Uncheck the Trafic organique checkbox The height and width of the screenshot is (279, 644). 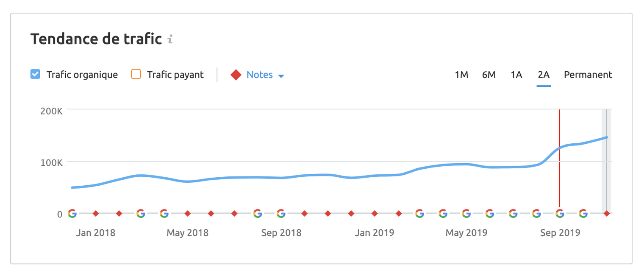[x=35, y=75]
